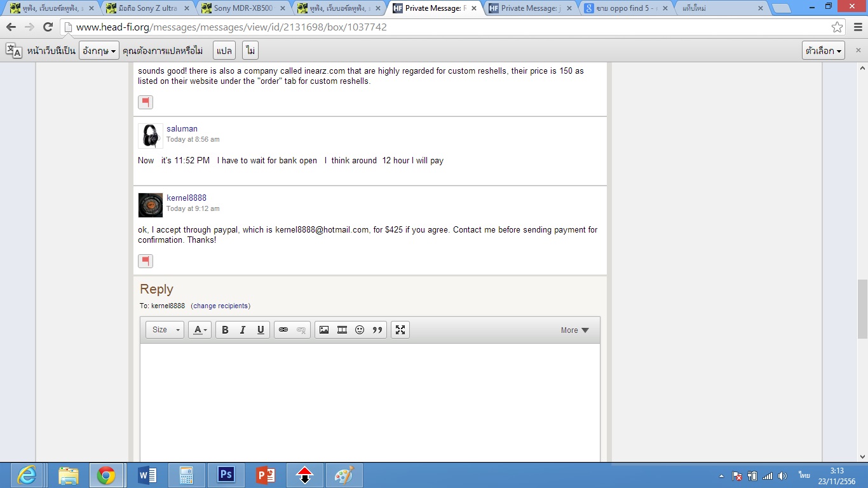
Task: Expand the More editor options
Action: [x=574, y=330]
